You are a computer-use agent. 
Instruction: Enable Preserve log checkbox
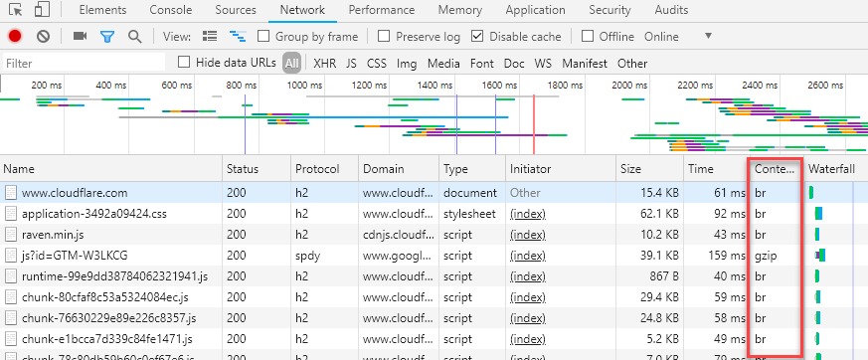[384, 36]
